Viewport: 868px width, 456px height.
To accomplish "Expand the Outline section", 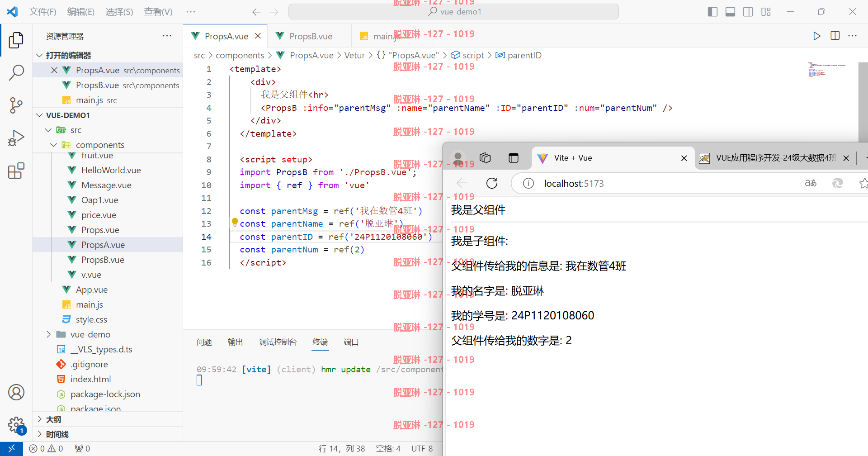I will [x=108, y=419].
